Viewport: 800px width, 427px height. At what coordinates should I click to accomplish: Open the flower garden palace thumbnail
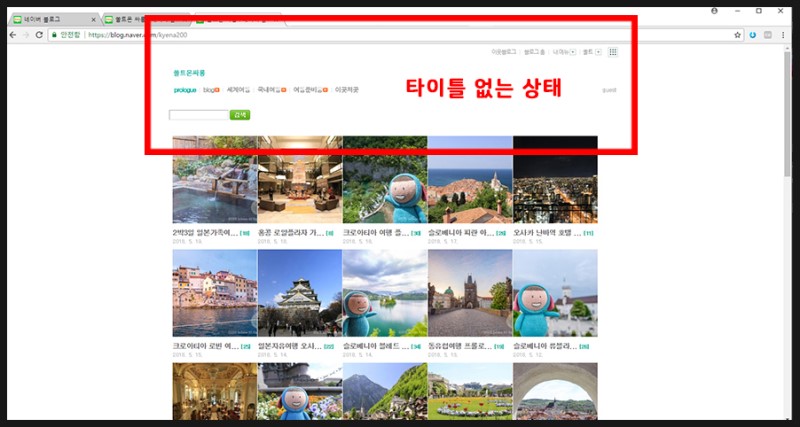pos(470,391)
